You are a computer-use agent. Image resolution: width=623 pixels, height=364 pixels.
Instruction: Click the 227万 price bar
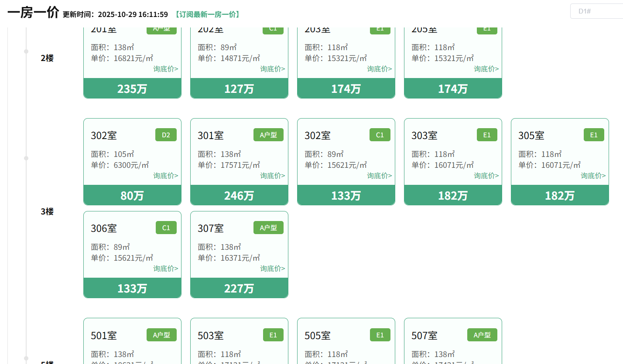click(239, 288)
